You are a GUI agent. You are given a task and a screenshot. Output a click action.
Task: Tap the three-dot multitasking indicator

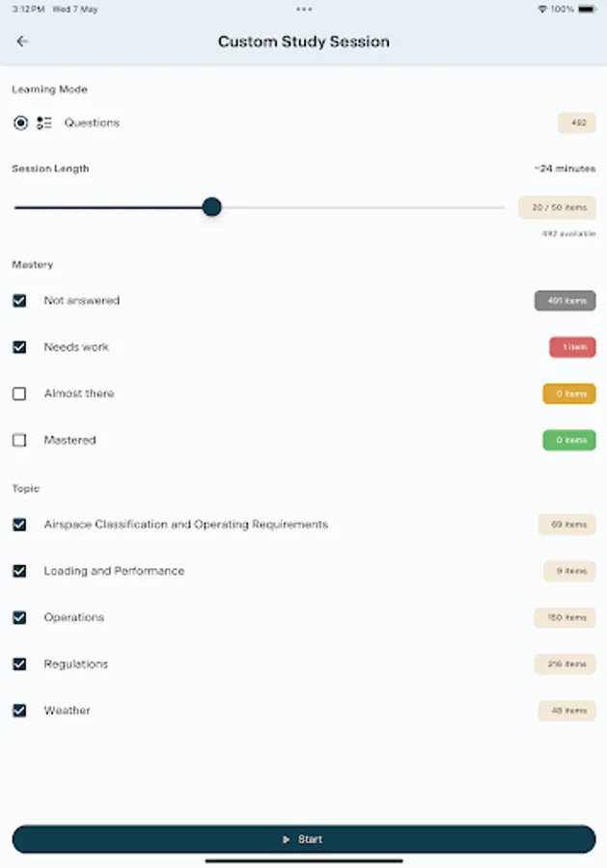[x=303, y=9]
